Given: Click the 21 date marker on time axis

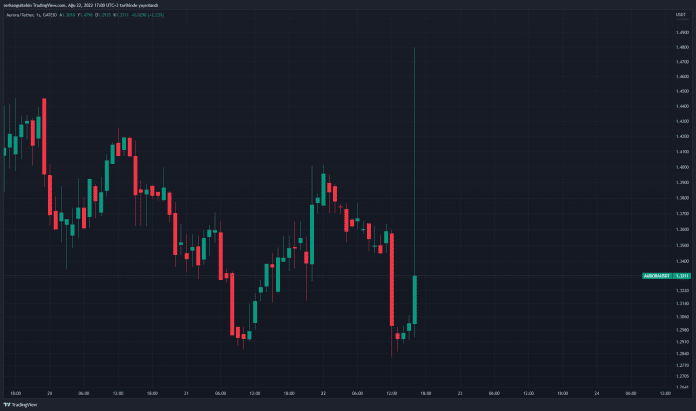Looking at the screenshot, I should tap(186, 394).
